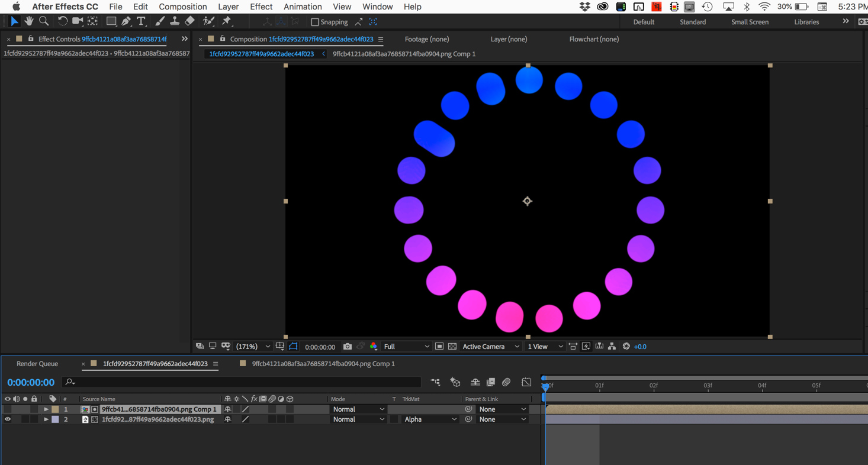Pick the Pen tool

point(126,21)
